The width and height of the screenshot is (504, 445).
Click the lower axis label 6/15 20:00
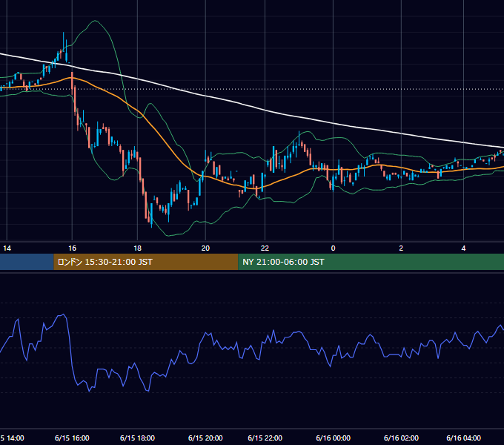tap(205, 438)
